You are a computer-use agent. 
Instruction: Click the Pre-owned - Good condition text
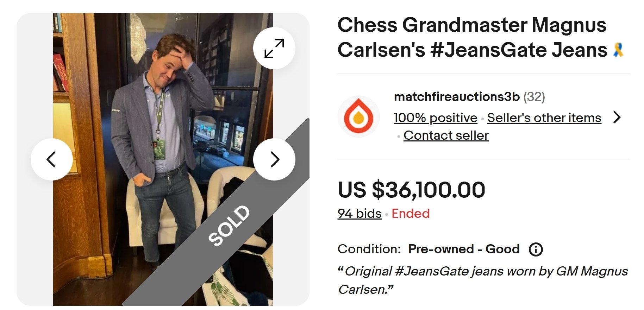click(x=463, y=249)
